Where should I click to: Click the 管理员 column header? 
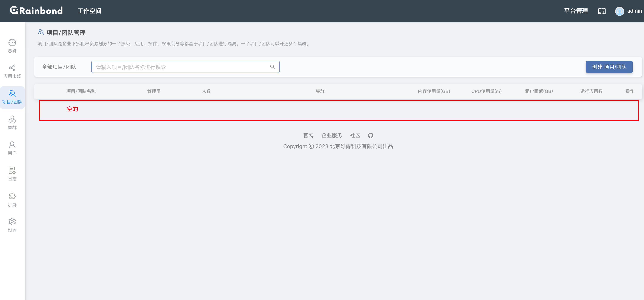[x=154, y=91]
